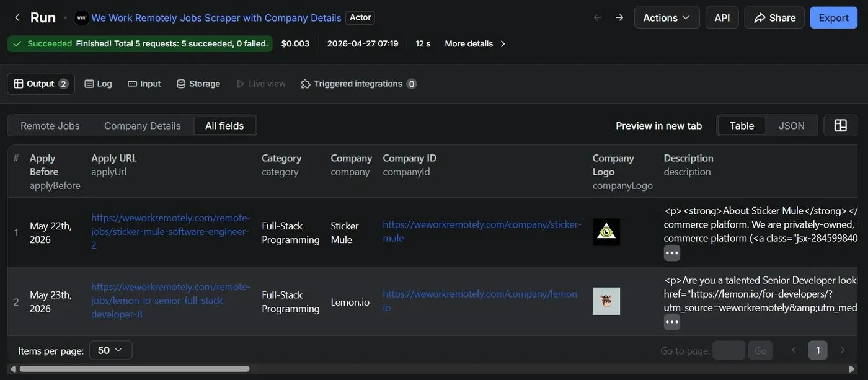Select the Company Details view

[143, 126]
